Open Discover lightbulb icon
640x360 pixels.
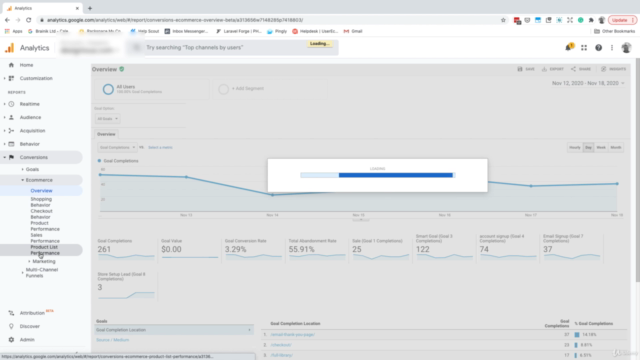tap(11, 326)
